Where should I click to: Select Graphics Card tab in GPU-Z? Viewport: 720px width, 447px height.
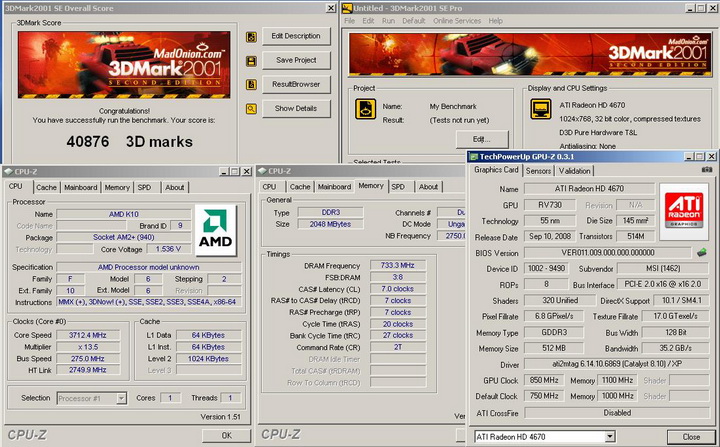pos(496,170)
